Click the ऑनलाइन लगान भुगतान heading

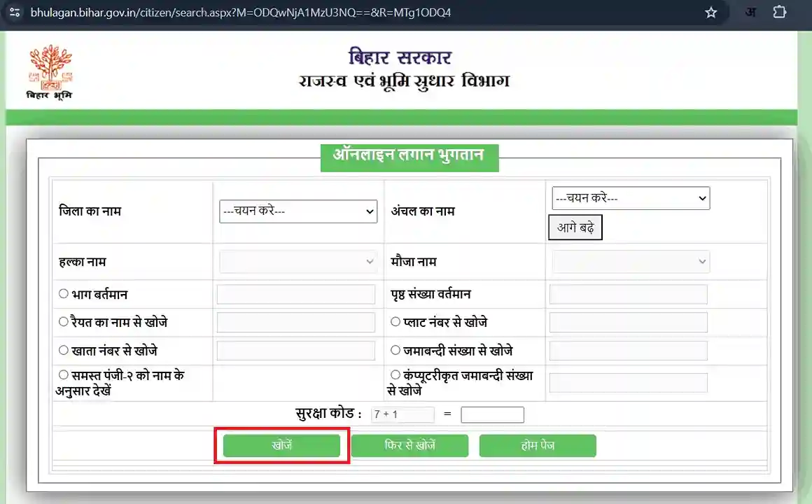pyautogui.click(x=409, y=157)
